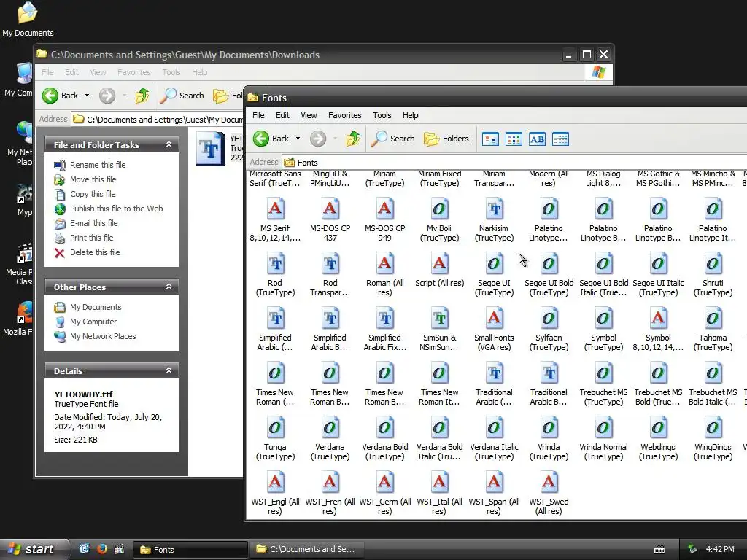The width and height of the screenshot is (747, 560).
Task: Open Back dropdown in Downloads window
Action: point(88,96)
